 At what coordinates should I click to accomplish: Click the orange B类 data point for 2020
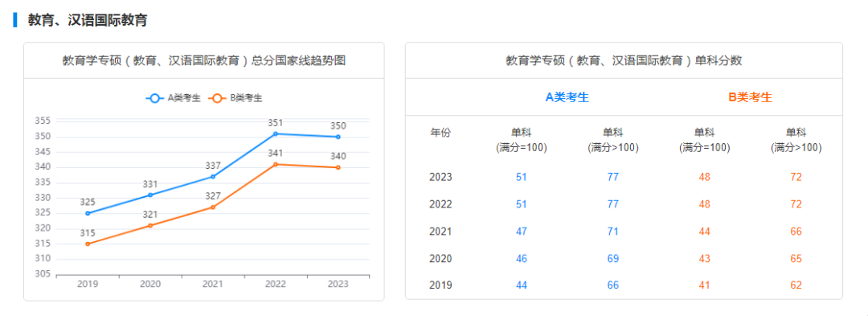pos(150,225)
